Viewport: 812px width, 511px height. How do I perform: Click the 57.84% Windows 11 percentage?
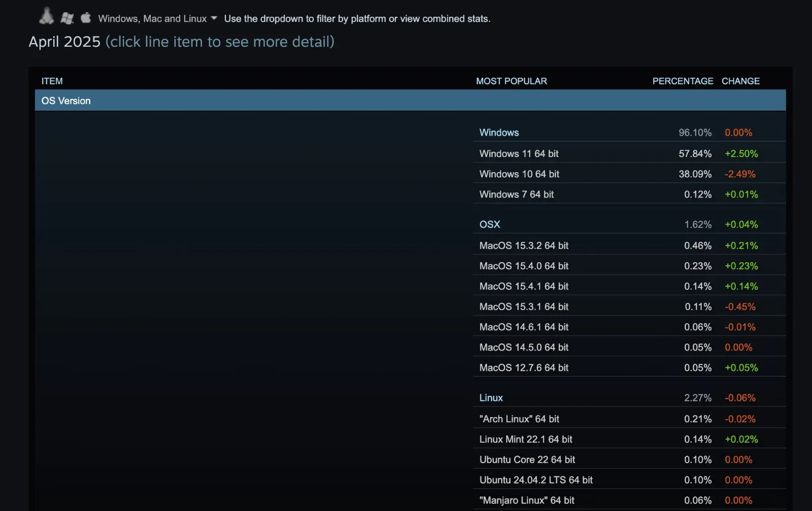tap(695, 153)
